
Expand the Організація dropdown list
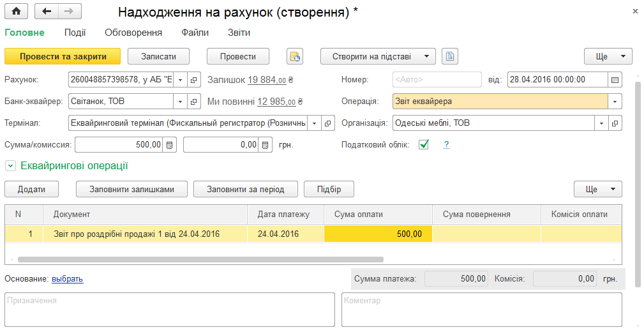(x=601, y=123)
